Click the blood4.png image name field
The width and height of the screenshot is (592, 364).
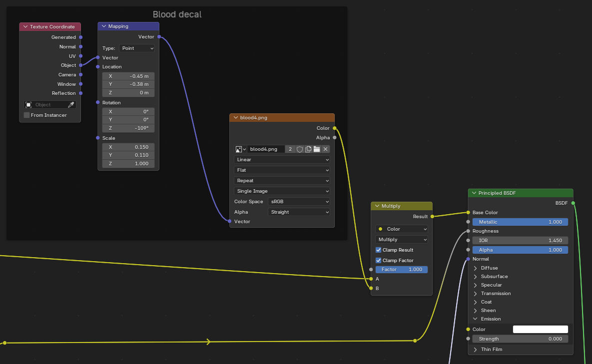click(x=266, y=149)
